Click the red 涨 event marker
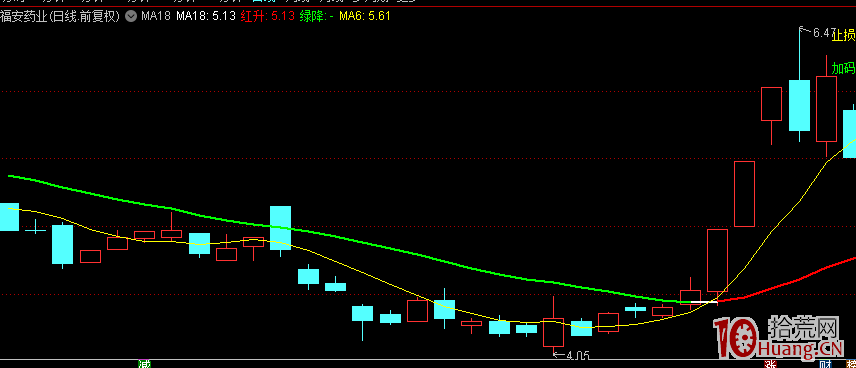This screenshot has width=856, height=368. pos(771,364)
